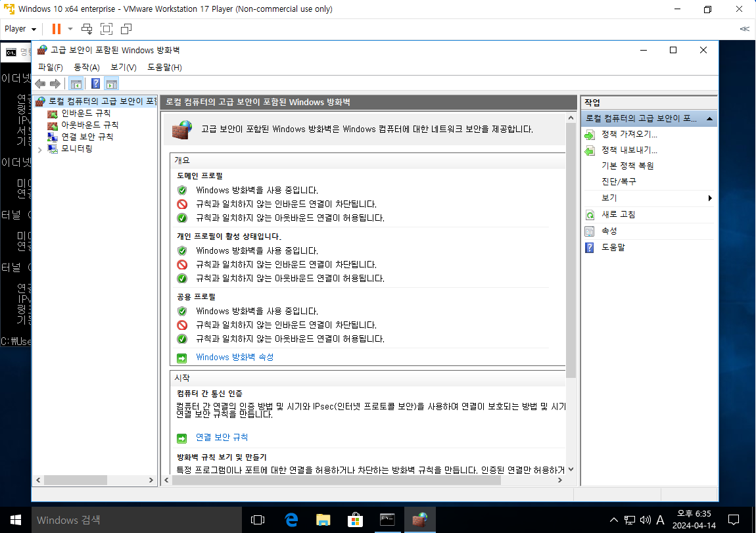This screenshot has height=533, width=756.
Task: Open the 도움말(H) menu
Action: [164, 68]
